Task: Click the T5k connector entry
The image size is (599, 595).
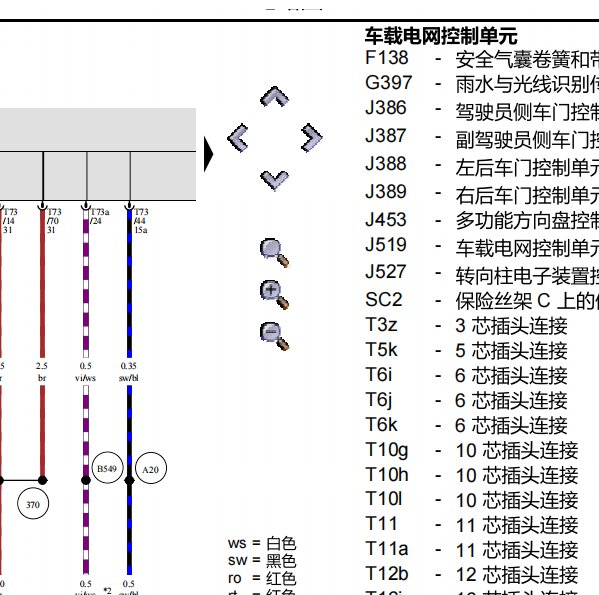Action: click(466, 350)
